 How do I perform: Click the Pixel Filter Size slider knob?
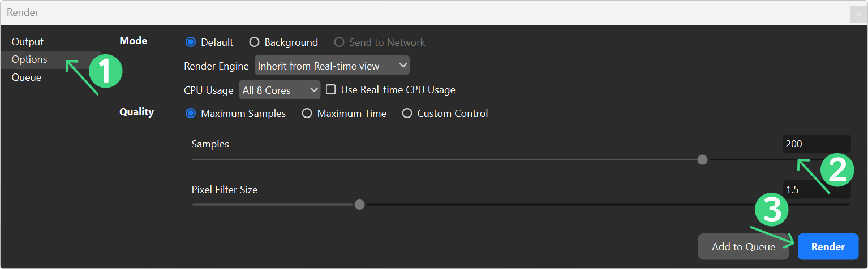[359, 205]
